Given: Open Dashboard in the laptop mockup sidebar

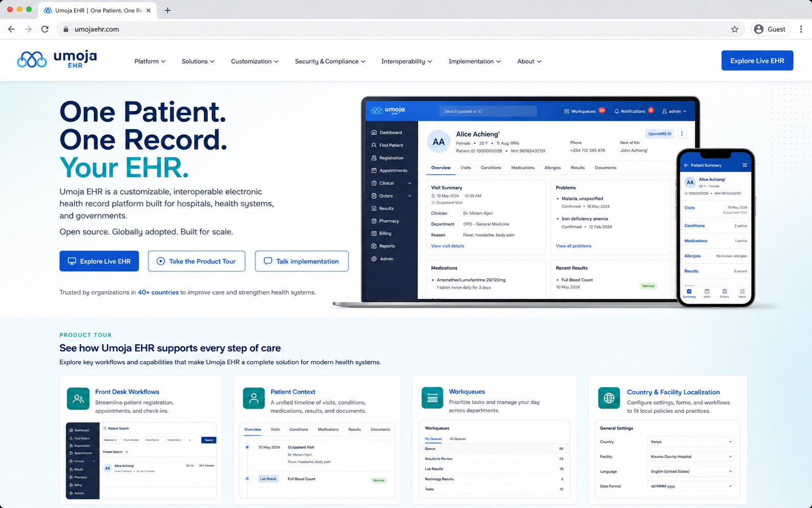Looking at the screenshot, I should pyautogui.click(x=387, y=133).
